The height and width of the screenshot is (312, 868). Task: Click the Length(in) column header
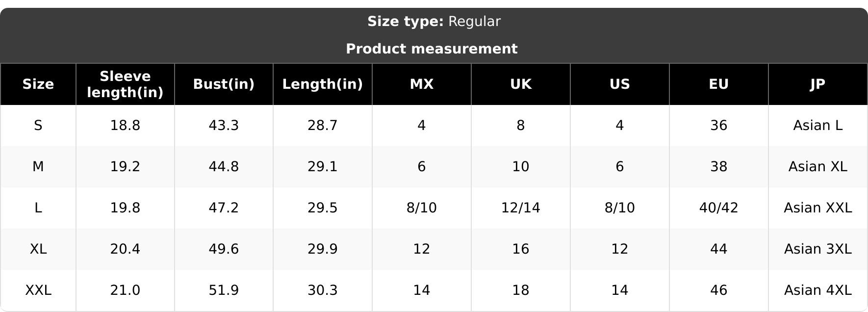323,84
